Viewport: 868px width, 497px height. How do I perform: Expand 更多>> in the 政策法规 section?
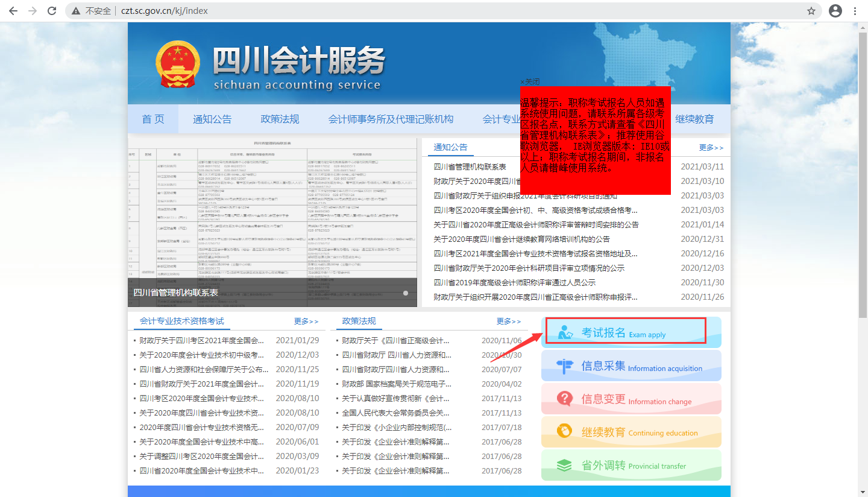pos(509,321)
